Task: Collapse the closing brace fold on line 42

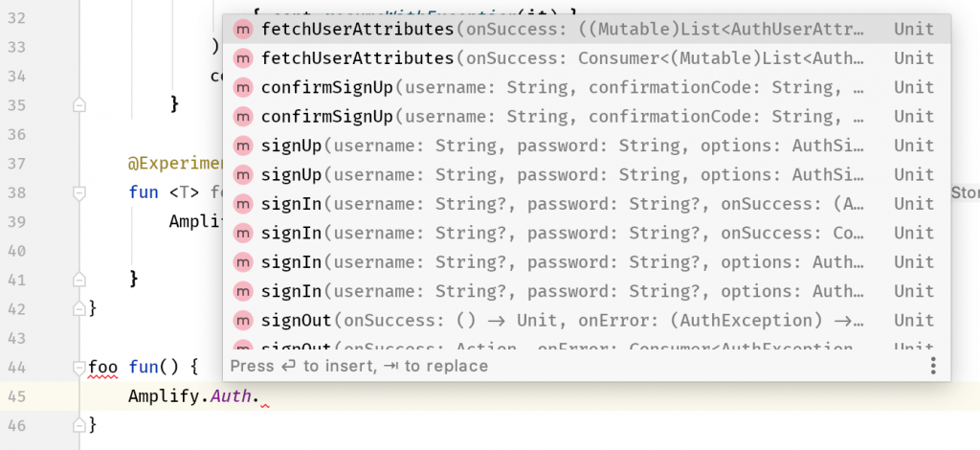Action: point(78,307)
